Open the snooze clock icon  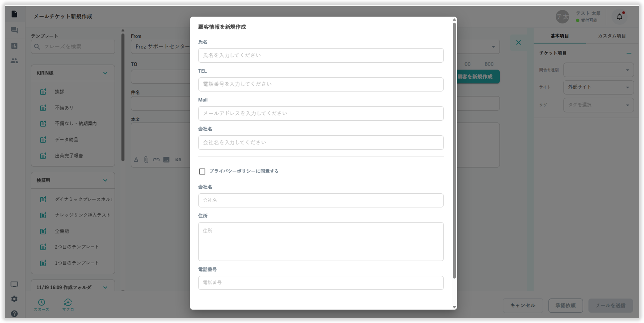click(42, 302)
